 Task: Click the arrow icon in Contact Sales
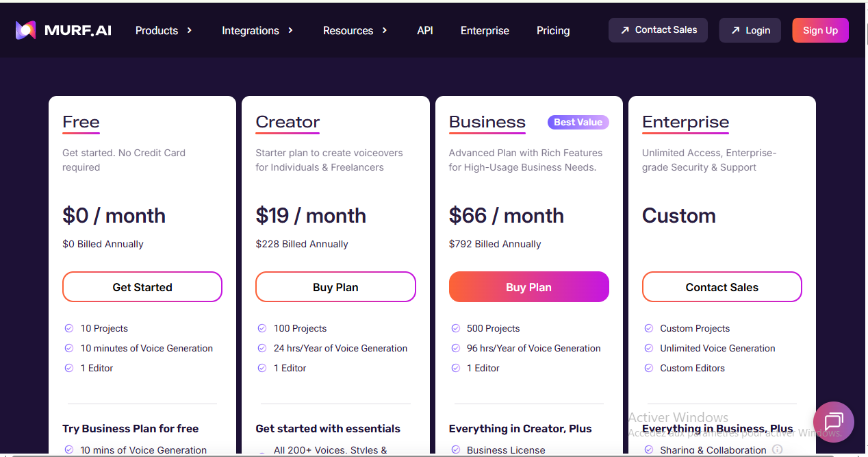[x=625, y=30]
